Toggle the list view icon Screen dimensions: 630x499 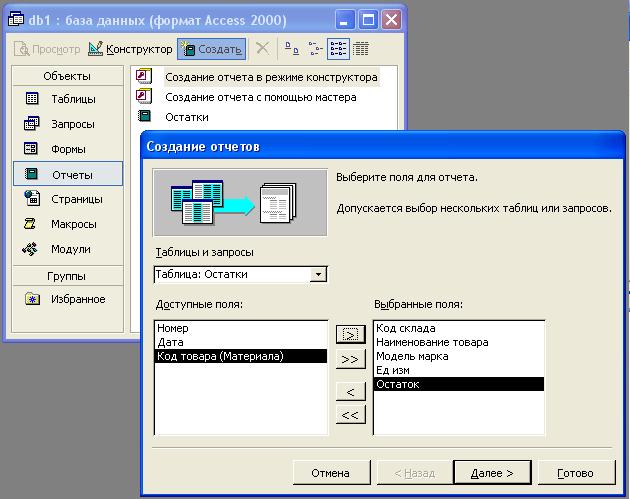(x=338, y=49)
